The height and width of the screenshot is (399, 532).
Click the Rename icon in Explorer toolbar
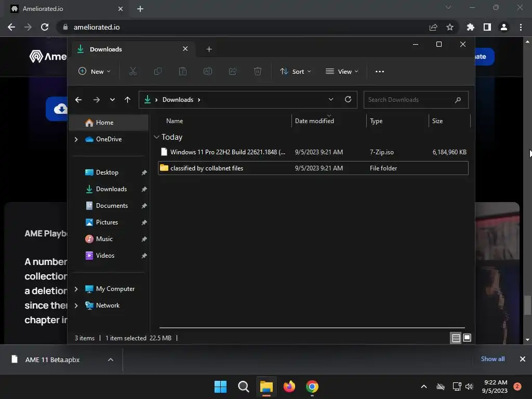[x=208, y=71]
